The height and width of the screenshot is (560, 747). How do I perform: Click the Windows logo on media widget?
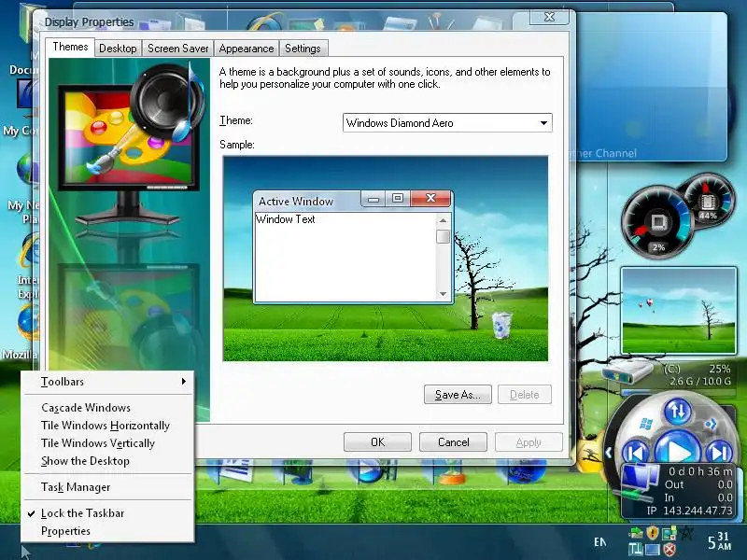[x=646, y=424]
